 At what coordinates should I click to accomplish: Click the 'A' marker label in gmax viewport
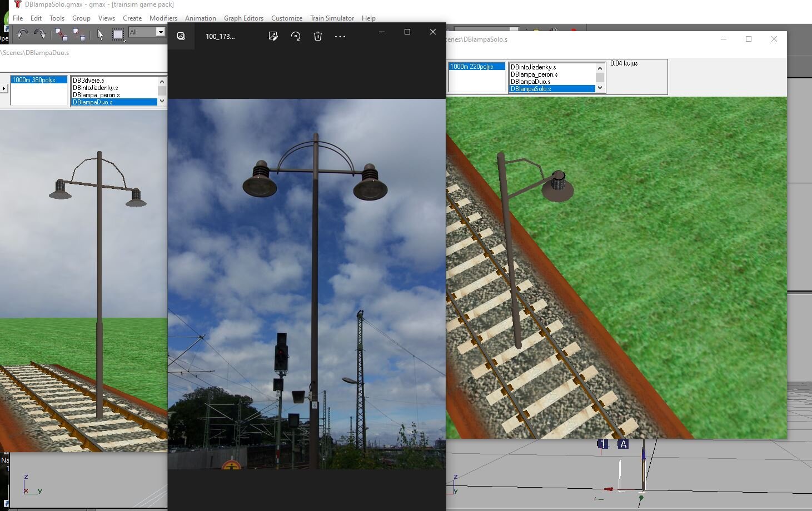tap(623, 444)
